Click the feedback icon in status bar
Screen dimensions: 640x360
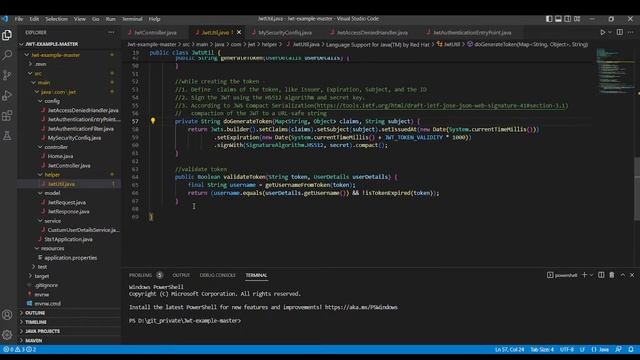pos(618,349)
